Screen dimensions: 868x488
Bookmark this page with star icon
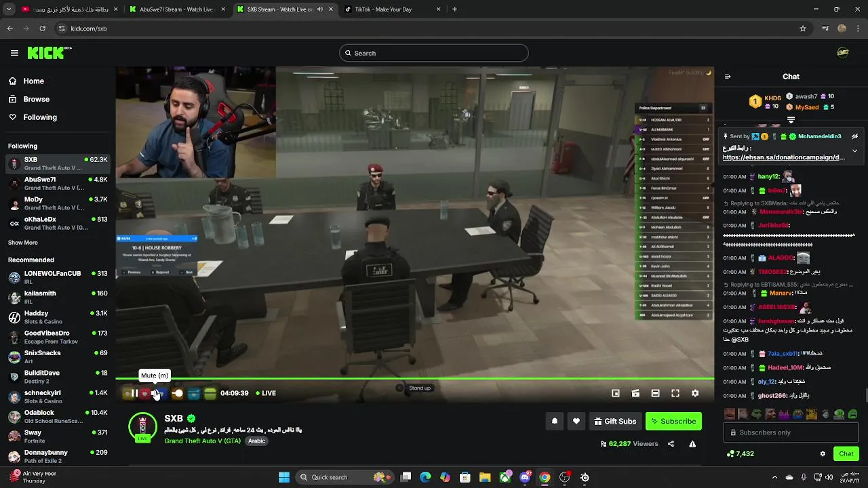(803, 28)
